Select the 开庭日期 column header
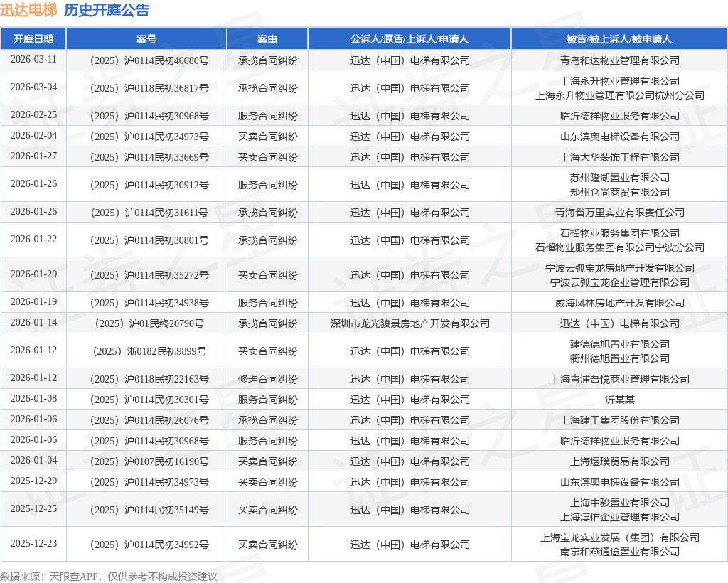 pos(33,39)
